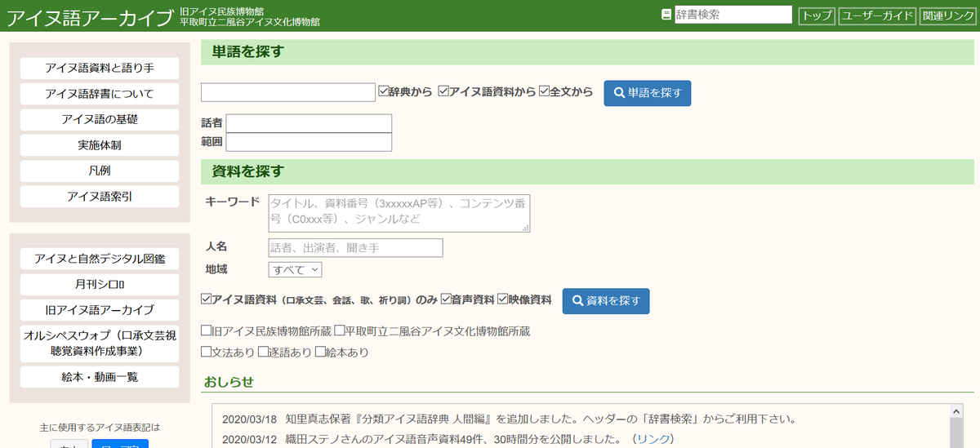The width and height of the screenshot is (980, 448).
Task: Focus the 人名 input field
Action: click(x=355, y=247)
